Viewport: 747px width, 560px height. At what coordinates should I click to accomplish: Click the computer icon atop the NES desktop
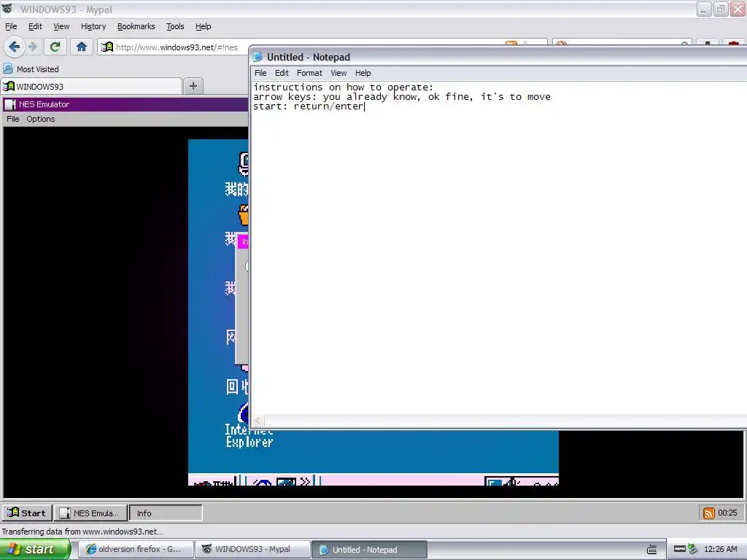point(244,164)
